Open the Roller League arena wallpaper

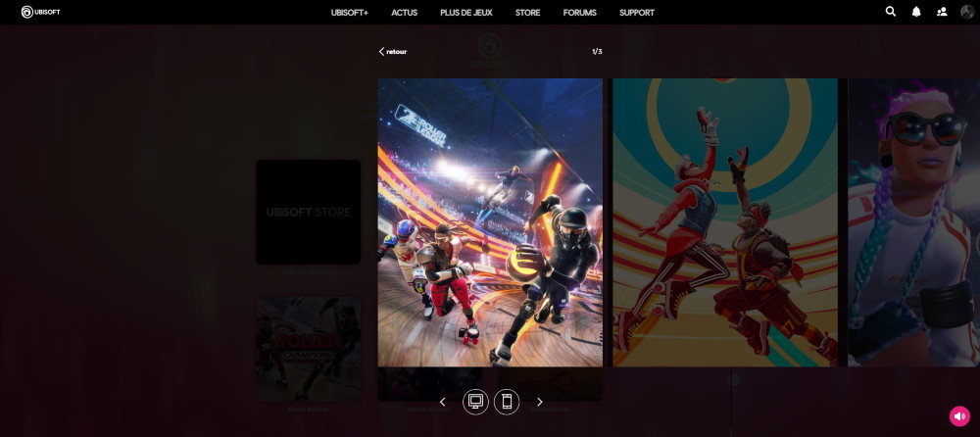pyautogui.click(x=490, y=222)
